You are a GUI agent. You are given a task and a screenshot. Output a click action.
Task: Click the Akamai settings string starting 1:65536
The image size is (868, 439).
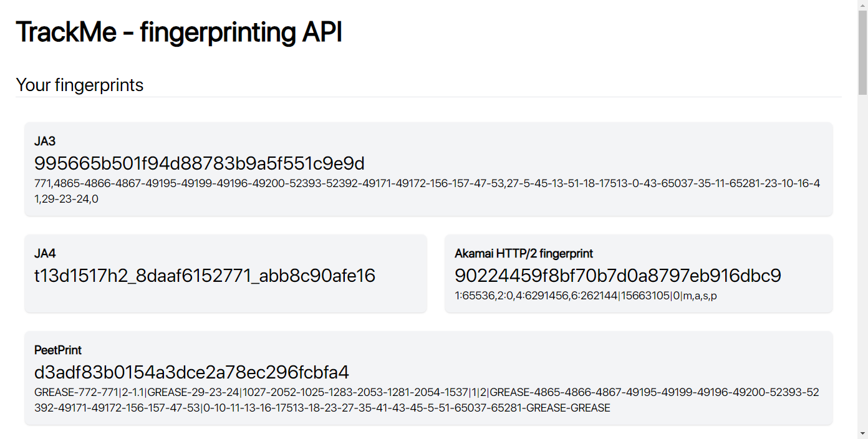[x=586, y=296]
